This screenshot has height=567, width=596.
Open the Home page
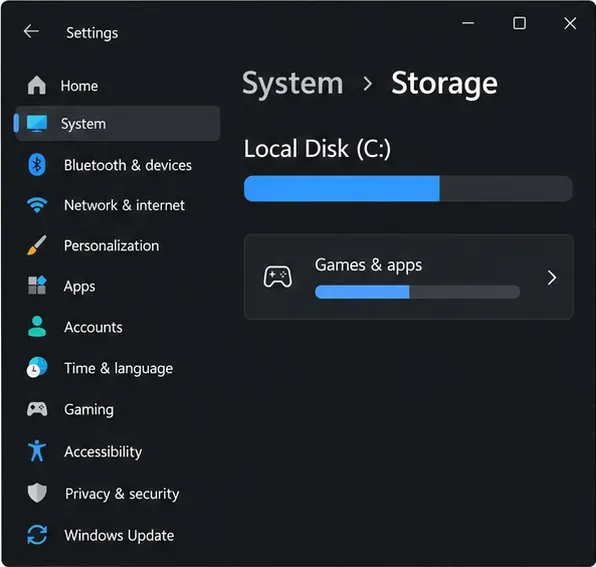[x=117, y=86]
